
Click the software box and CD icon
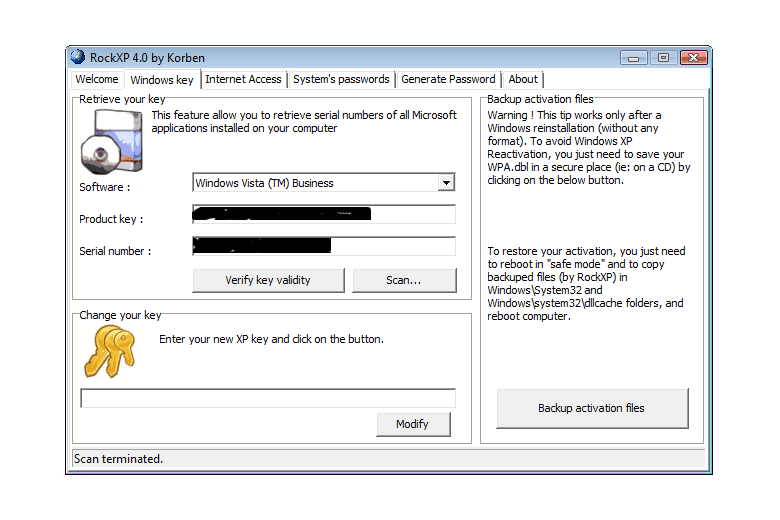112,142
